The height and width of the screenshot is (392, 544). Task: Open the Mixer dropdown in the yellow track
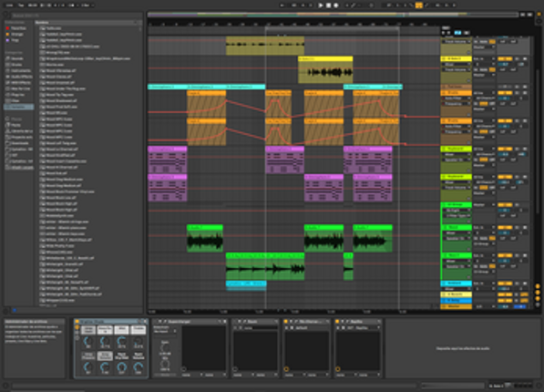[456, 64]
